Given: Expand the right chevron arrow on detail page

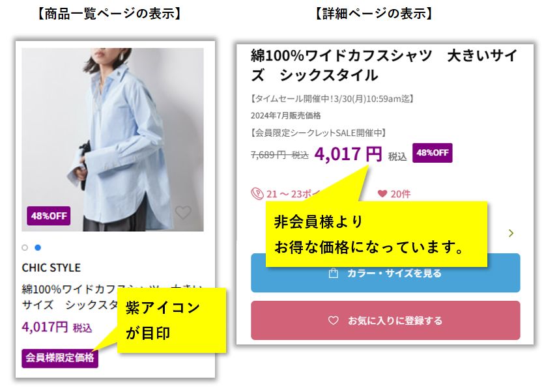Looking at the screenshot, I should point(511,233).
